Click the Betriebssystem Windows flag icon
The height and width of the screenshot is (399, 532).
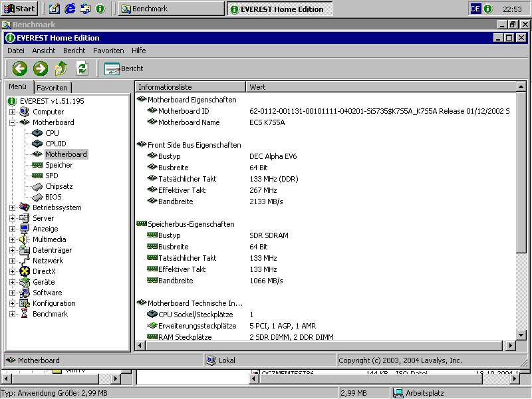pos(24,207)
